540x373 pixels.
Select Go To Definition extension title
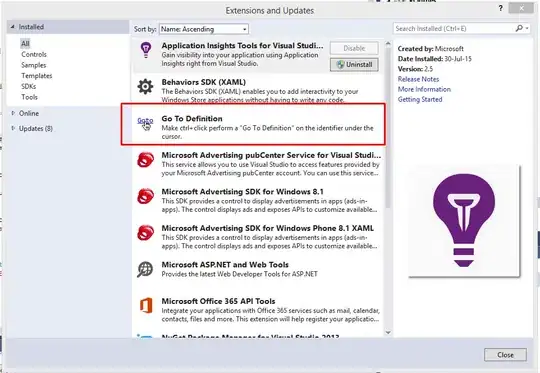click(192, 118)
